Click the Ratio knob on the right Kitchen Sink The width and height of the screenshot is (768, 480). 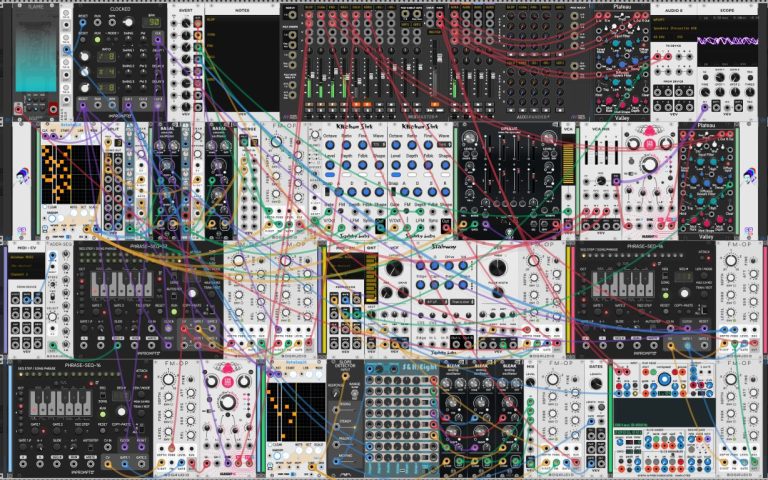[x=411, y=145]
